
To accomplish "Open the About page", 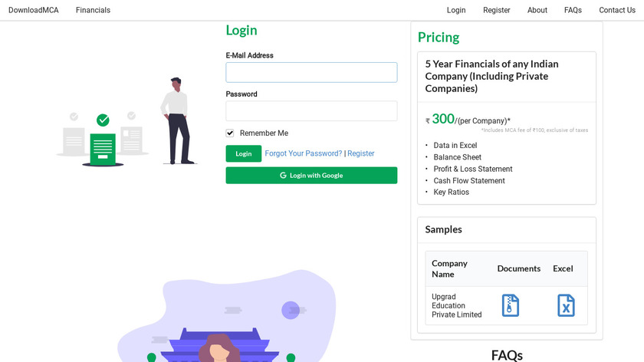I will tap(537, 10).
